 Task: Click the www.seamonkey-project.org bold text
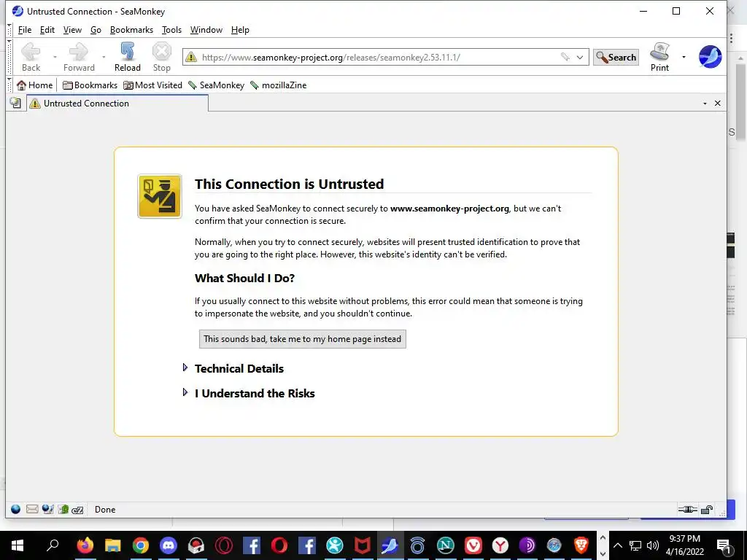(x=449, y=209)
